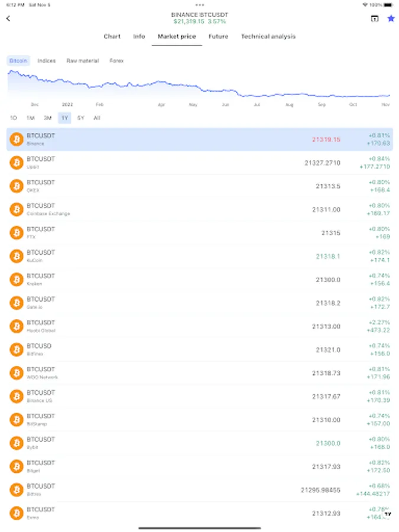Tap Bitcoin icon of Binance row
Screen dimensions: 399x532
(x=17, y=140)
